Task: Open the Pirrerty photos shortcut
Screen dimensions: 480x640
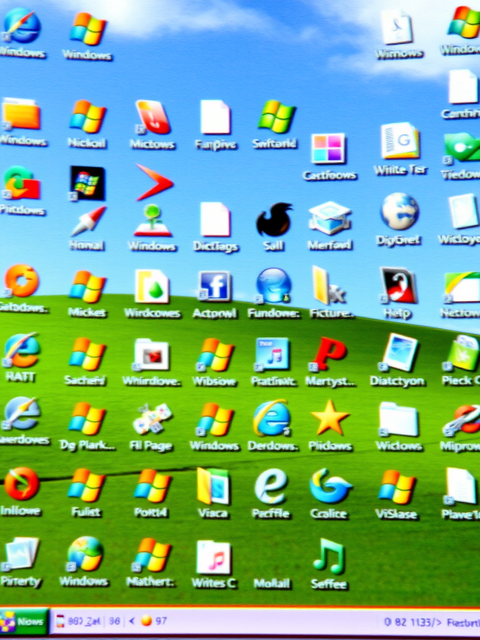Action: [x=21, y=554]
